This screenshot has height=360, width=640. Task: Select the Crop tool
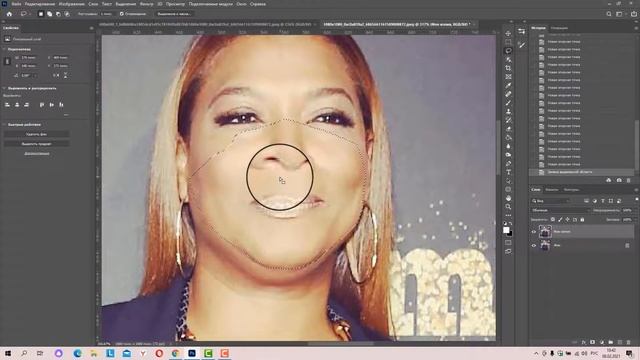(508, 68)
